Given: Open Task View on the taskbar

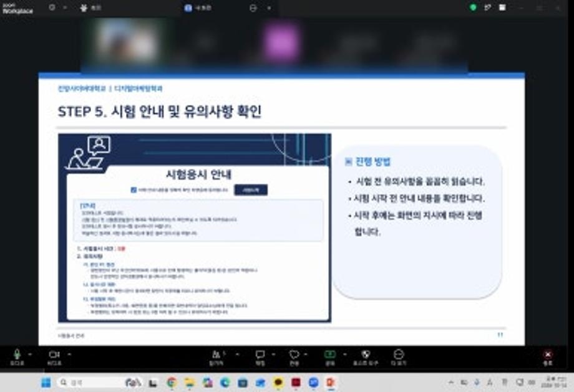Looking at the screenshot, I should tap(153, 383).
